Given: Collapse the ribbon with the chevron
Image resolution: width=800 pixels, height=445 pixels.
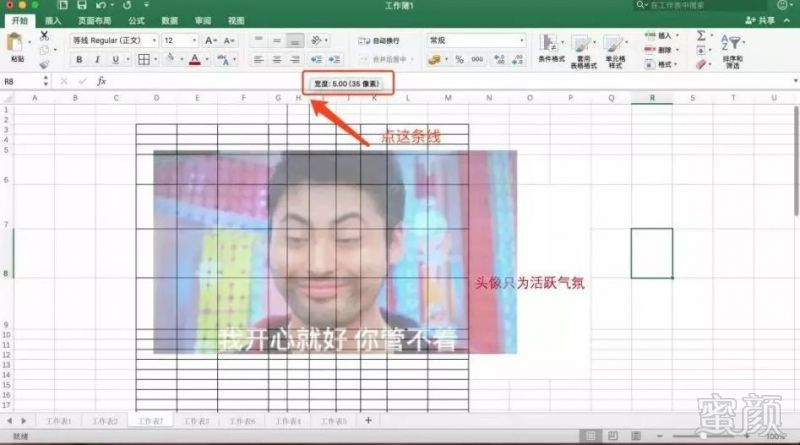Looking at the screenshot, I should tap(787, 20).
